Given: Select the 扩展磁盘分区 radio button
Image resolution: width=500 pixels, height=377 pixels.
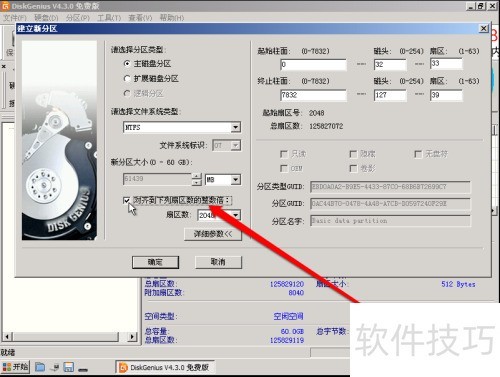Looking at the screenshot, I should 127,78.
